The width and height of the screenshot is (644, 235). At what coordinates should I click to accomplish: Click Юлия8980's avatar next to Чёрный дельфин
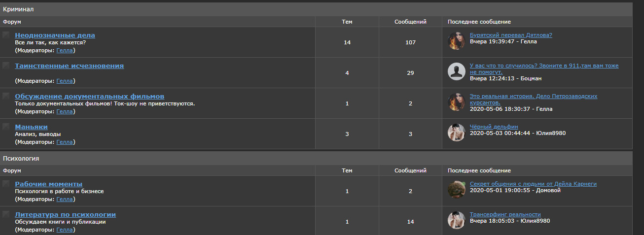[x=456, y=133]
